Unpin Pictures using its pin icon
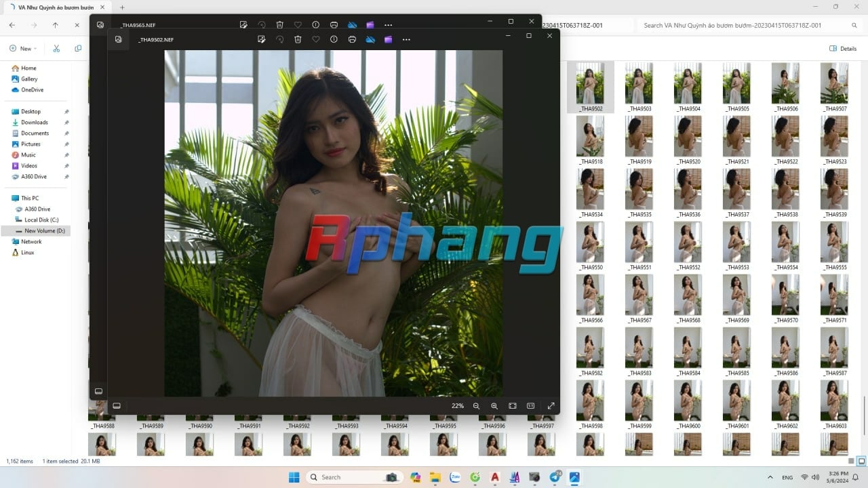Viewport: 868px width, 488px height. [66, 144]
